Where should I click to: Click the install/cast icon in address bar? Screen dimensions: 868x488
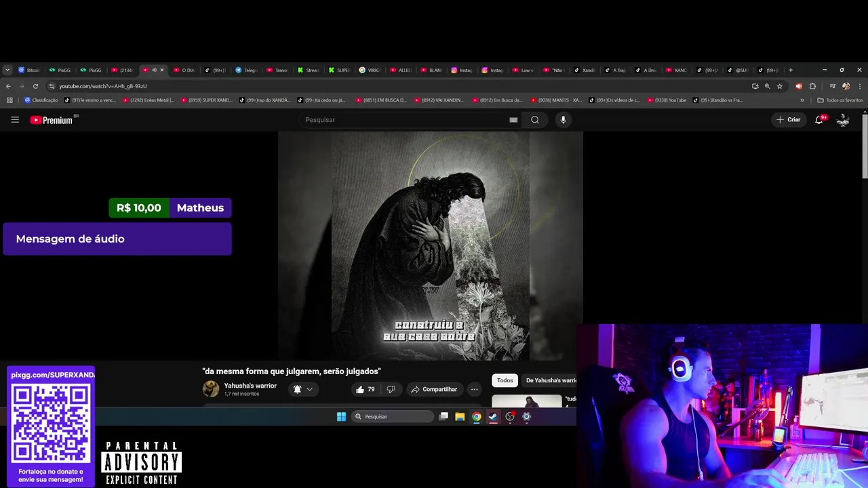tap(755, 86)
